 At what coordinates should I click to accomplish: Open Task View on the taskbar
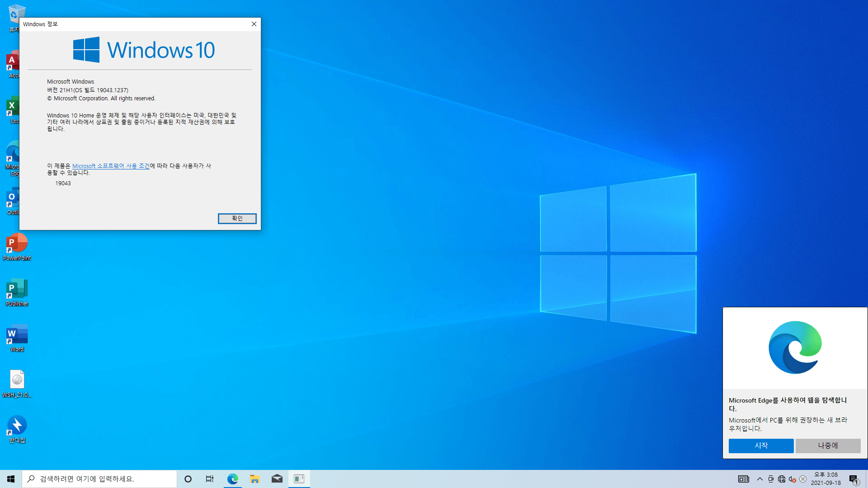click(210, 479)
